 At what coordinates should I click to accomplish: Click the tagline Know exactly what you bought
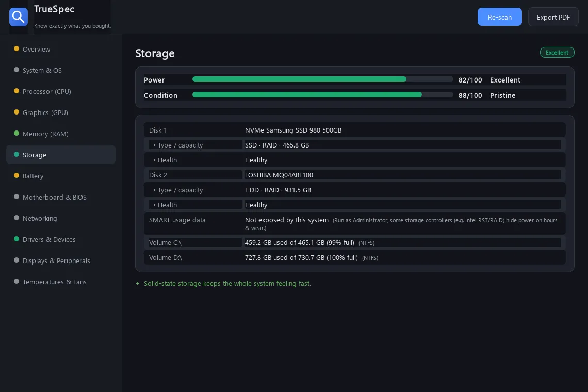tap(72, 26)
